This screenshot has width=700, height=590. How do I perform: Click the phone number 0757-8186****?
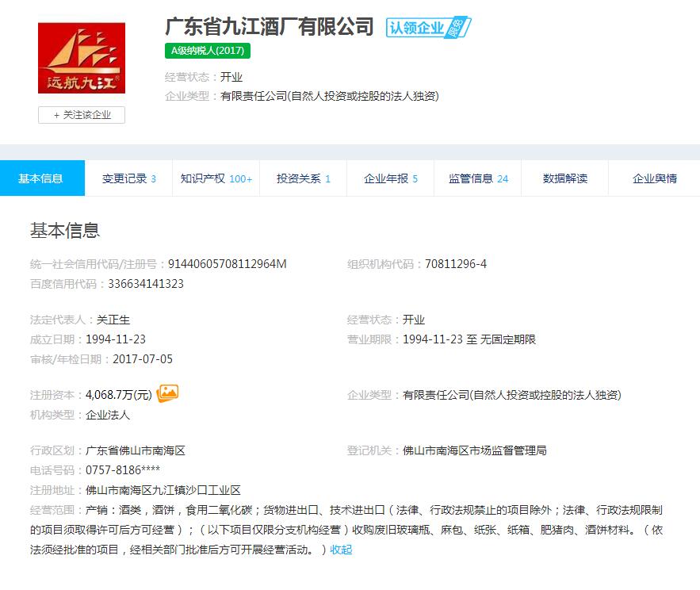123,469
